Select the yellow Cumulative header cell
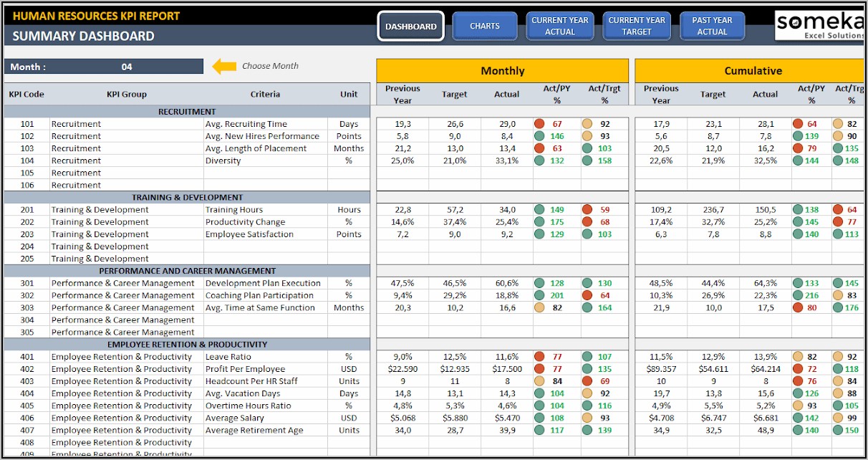The width and height of the screenshot is (868, 460). coord(752,71)
